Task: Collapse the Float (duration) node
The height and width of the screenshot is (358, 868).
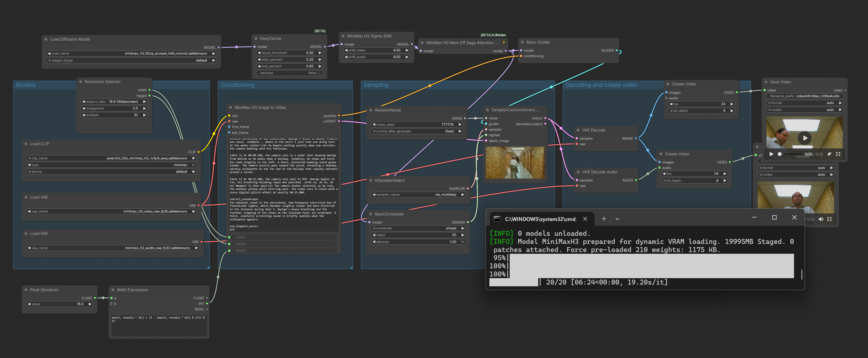Action: point(26,290)
